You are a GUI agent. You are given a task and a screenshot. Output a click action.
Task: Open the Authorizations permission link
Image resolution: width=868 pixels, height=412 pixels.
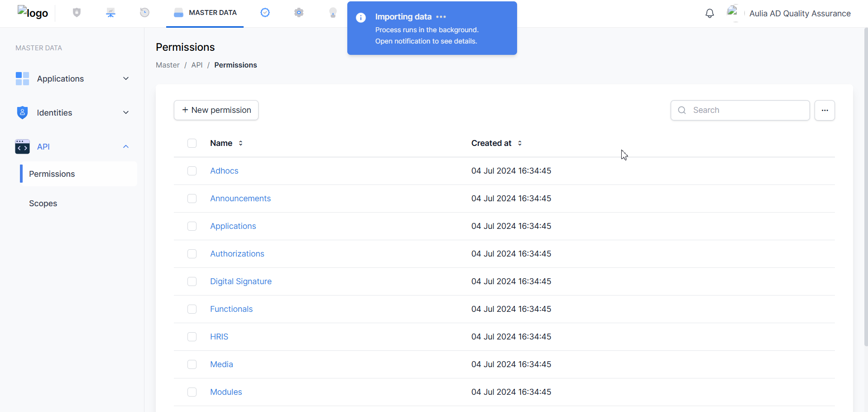click(x=237, y=254)
